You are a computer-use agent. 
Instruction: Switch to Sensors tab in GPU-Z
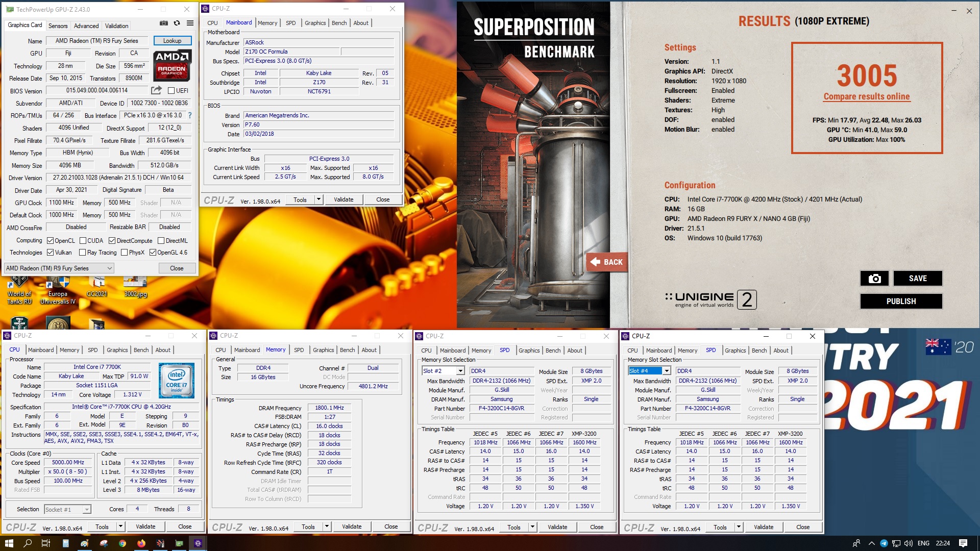[x=58, y=26]
